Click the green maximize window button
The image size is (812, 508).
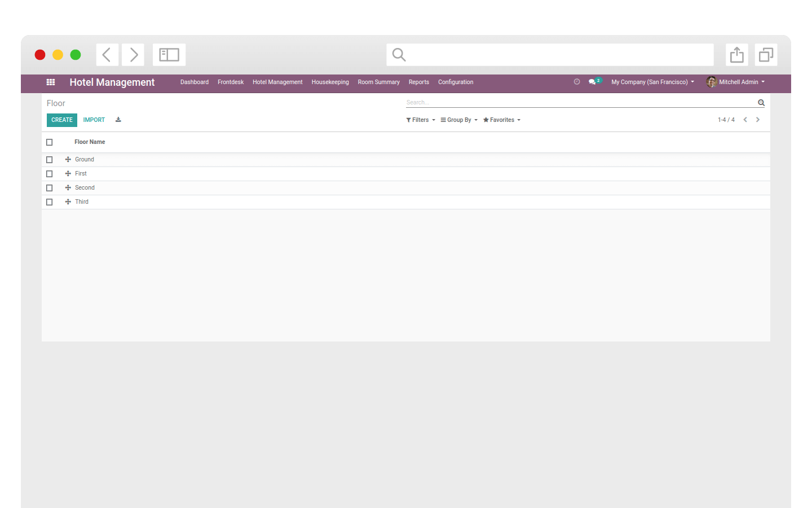(76, 55)
